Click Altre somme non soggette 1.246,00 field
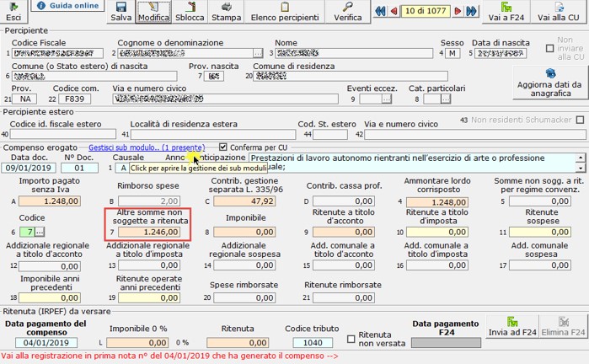The height and width of the screenshot is (364, 589). click(149, 232)
